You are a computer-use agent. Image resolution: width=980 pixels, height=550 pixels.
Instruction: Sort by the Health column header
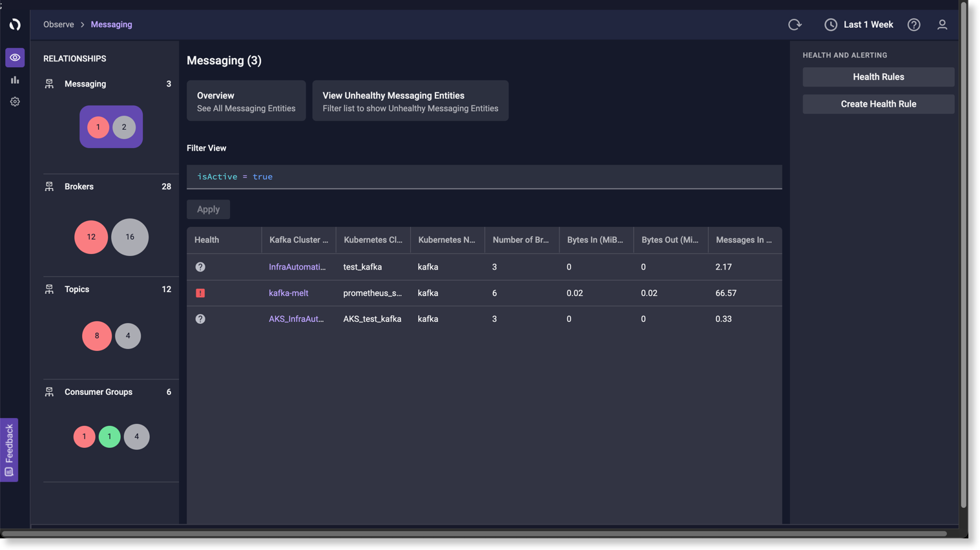click(224, 240)
